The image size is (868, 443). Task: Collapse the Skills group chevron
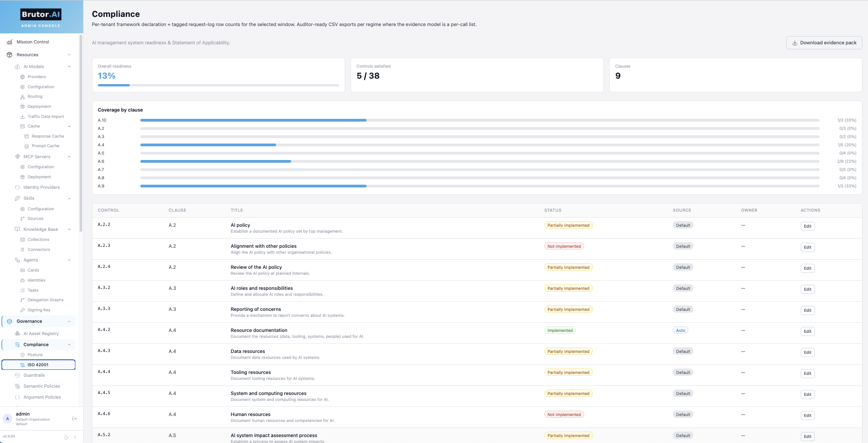click(69, 198)
